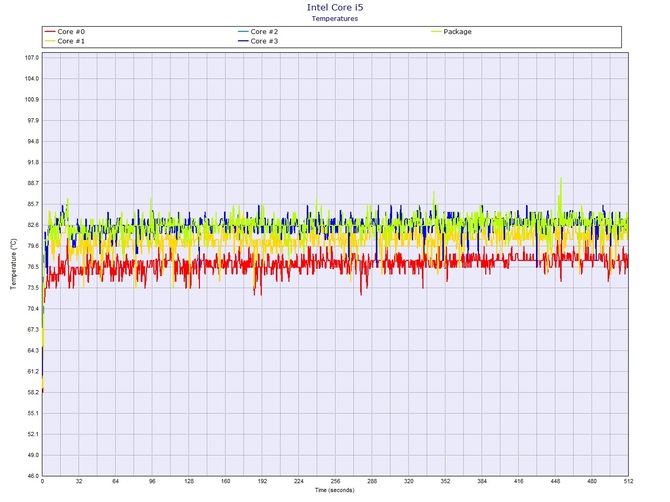The height and width of the screenshot is (502, 670).
Task: Click the 256 x-axis tick label
Action: point(335,481)
